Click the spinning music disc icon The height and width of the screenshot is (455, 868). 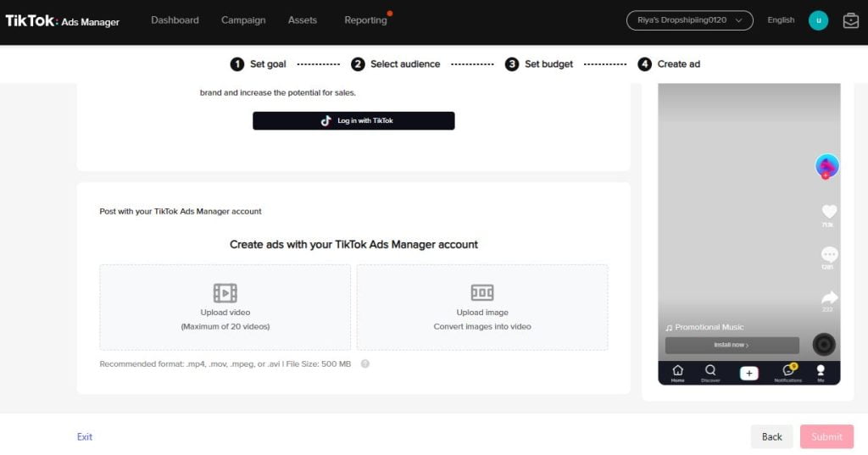823,344
